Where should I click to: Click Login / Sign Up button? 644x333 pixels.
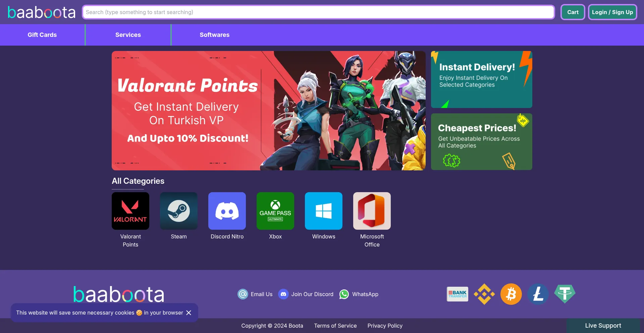tap(612, 12)
